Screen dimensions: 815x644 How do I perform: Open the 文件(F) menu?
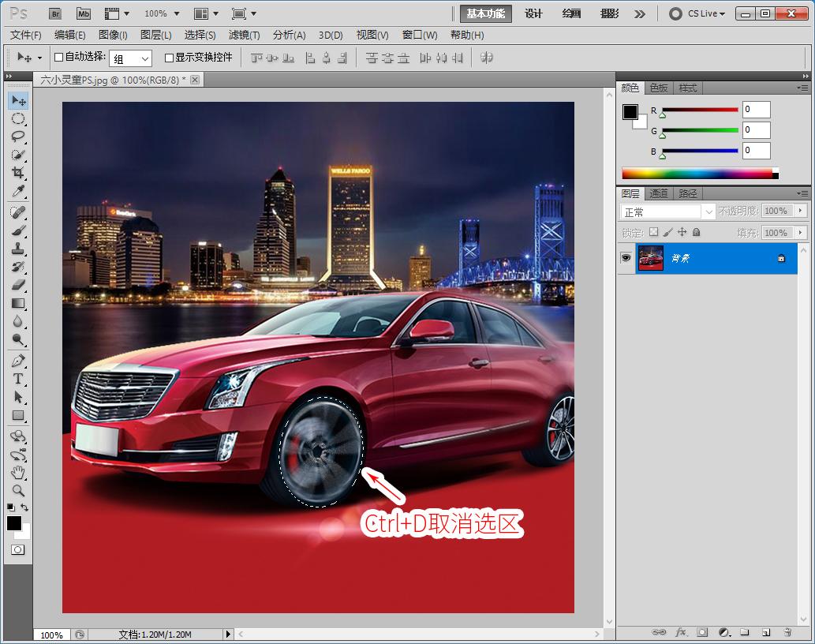point(25,35)
